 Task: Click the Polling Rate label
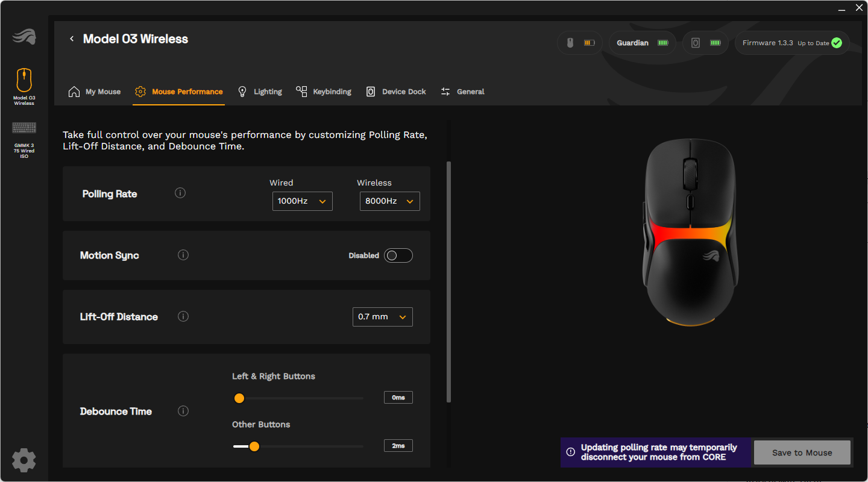110,194
